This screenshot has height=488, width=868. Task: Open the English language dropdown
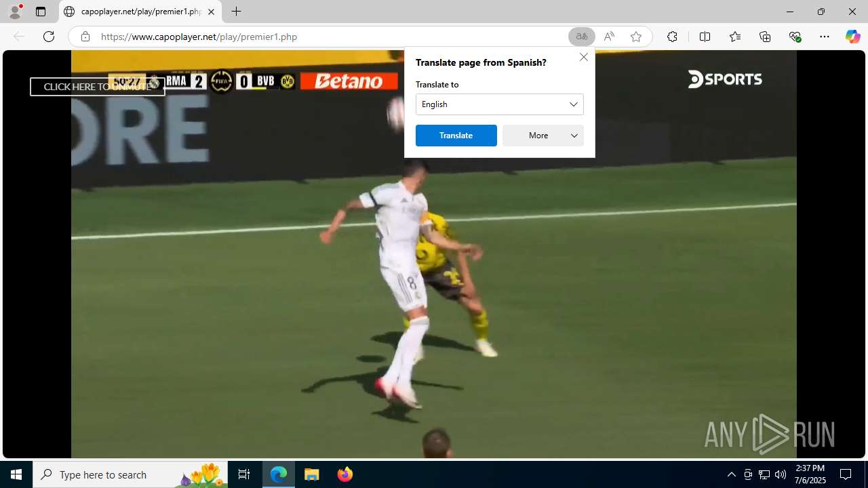(x=500, y=104)
